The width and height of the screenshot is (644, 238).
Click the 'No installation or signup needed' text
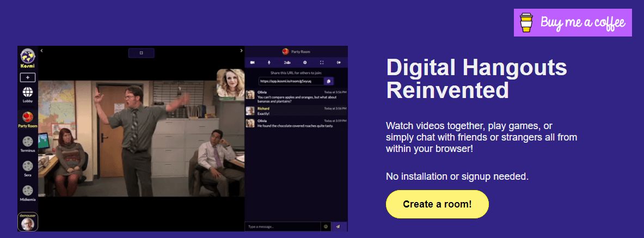[457, 177]
